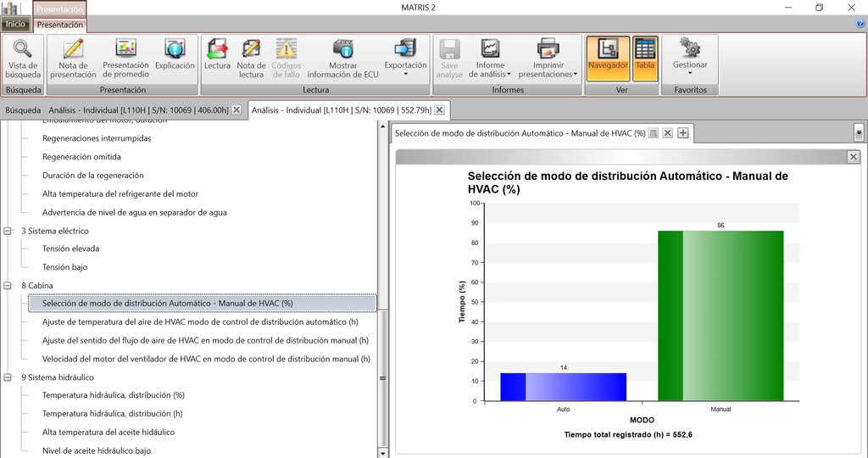
Task: Select Tensión elevada tree item
Action: (70, 249)
